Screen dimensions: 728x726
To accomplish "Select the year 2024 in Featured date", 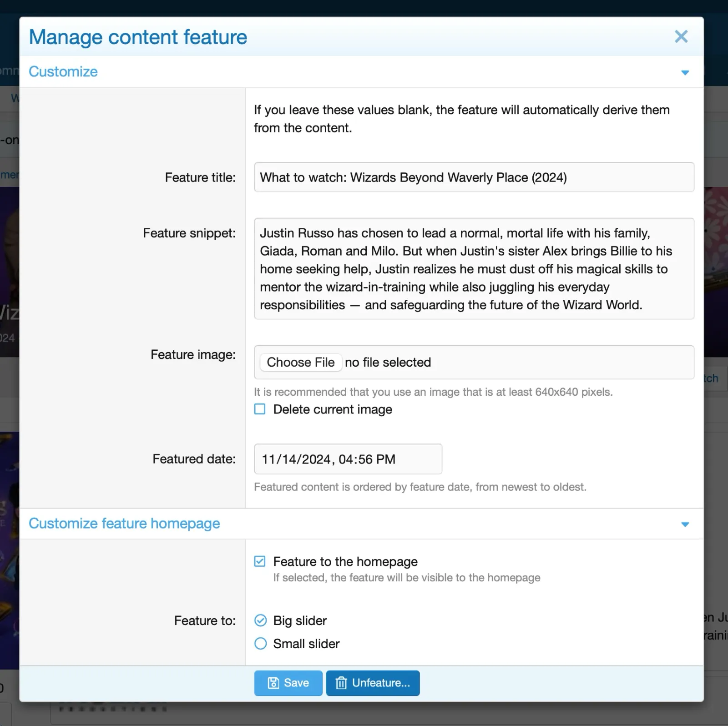I will [316, 459].
